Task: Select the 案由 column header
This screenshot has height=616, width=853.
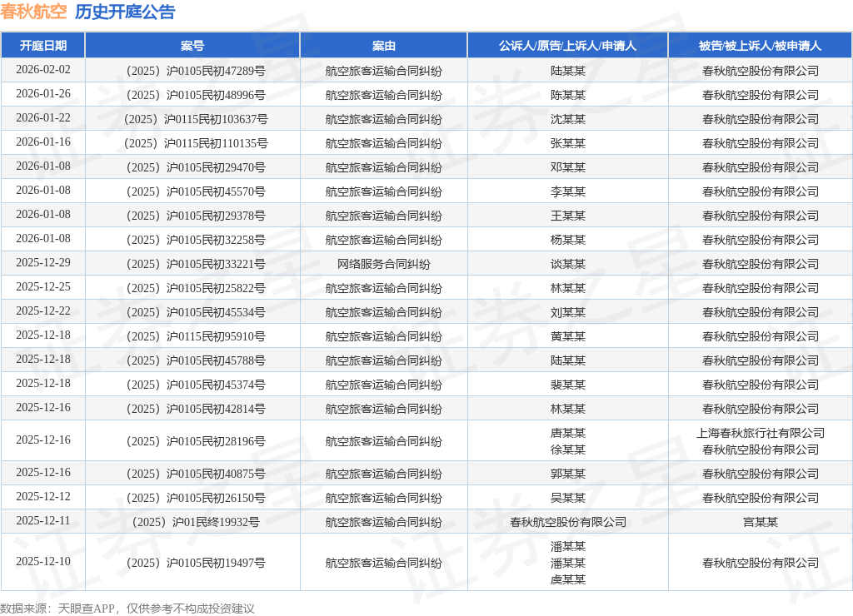Action: (383, 46)
